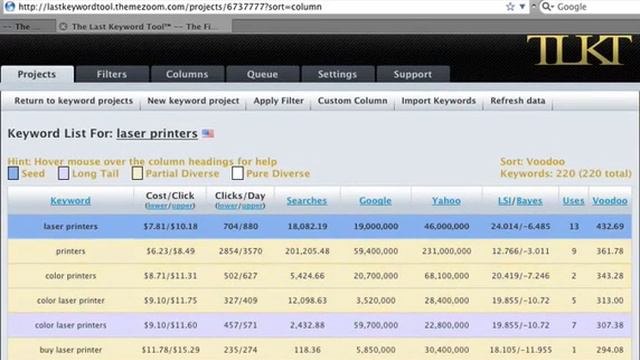
Task: Click the Google search magnifier icon
Action: pos(547,7)
